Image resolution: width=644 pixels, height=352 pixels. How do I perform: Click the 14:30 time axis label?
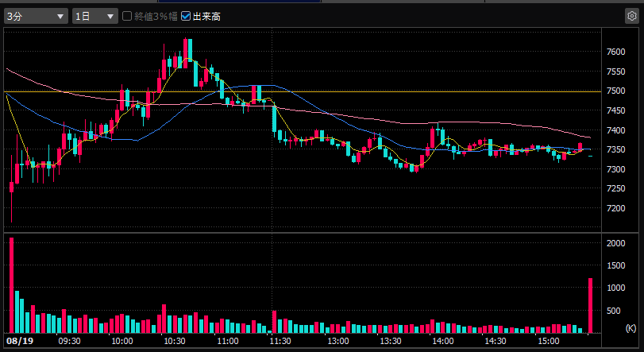tap(496, 341)
